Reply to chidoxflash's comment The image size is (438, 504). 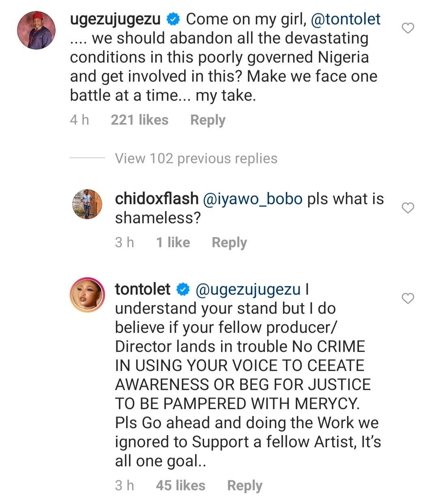229,242
